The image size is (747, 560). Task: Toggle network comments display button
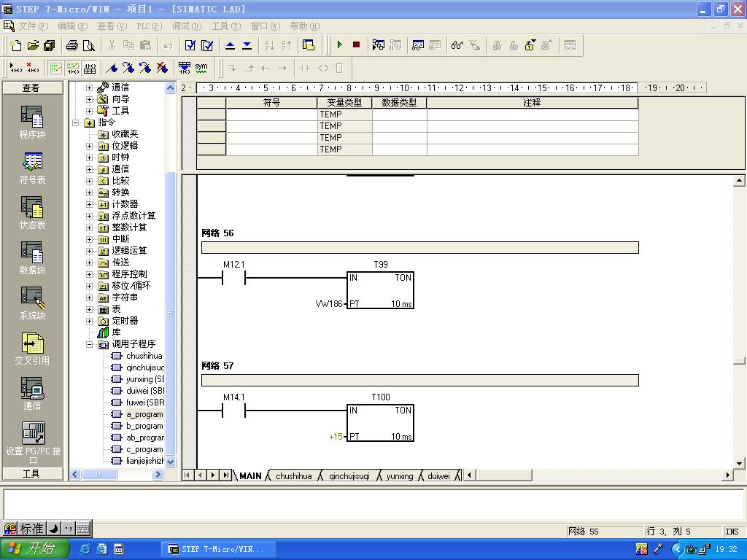click(x=72, y=69)
